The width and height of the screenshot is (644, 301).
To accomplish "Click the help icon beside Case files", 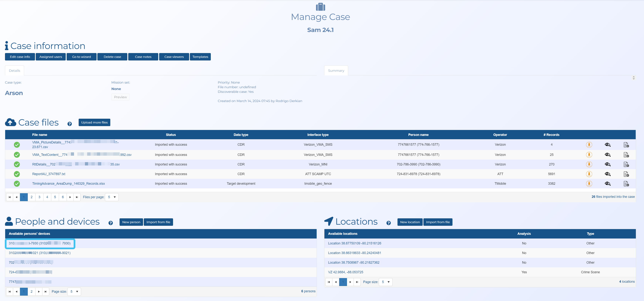I will [x=70, y=124].
